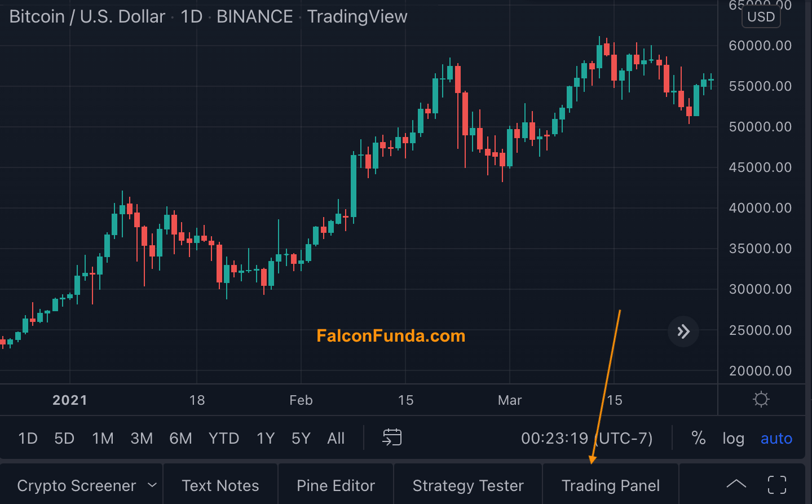Screen dimensions: 812x504
Task: Set the 1M date range
Action: [x=103, y=438]
